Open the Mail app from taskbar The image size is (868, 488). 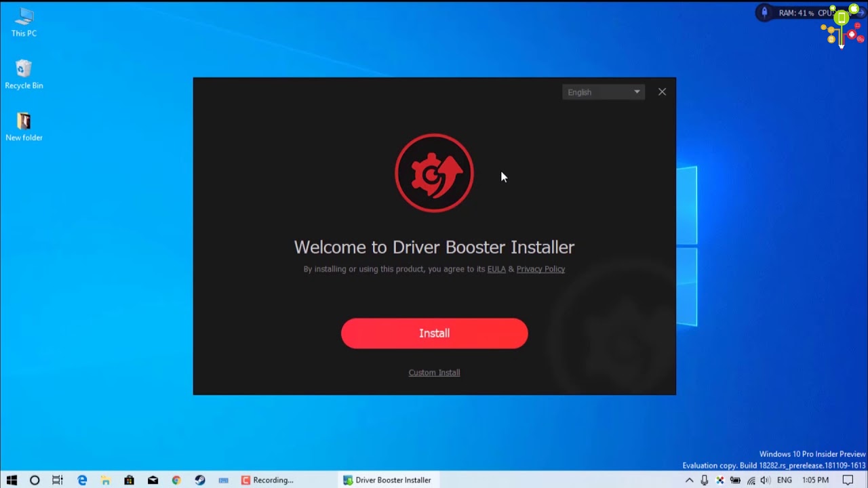click(153, 480)
